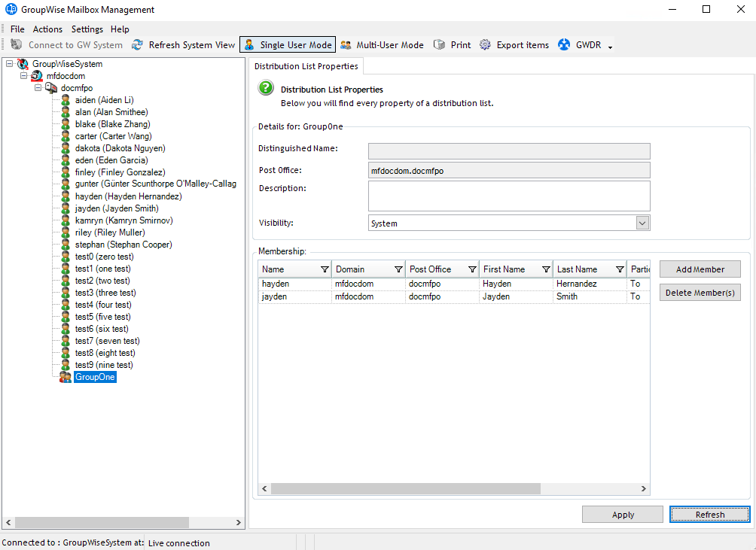Open the File menu
756x550 pixels.
[x=17, y=29]
